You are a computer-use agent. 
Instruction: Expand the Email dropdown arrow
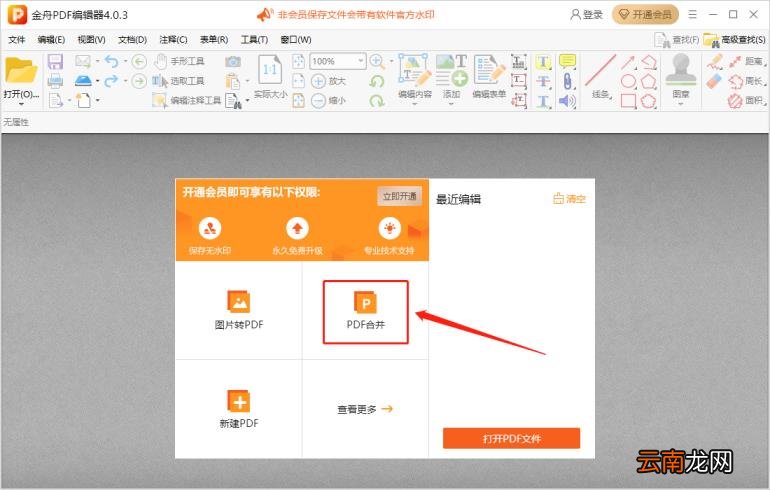[x=97, y=61]
